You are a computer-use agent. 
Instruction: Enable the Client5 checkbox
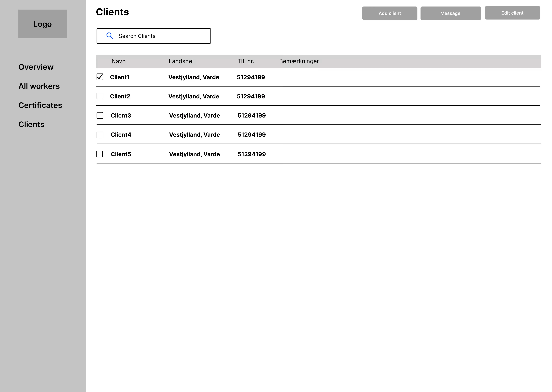click(100, 154)
